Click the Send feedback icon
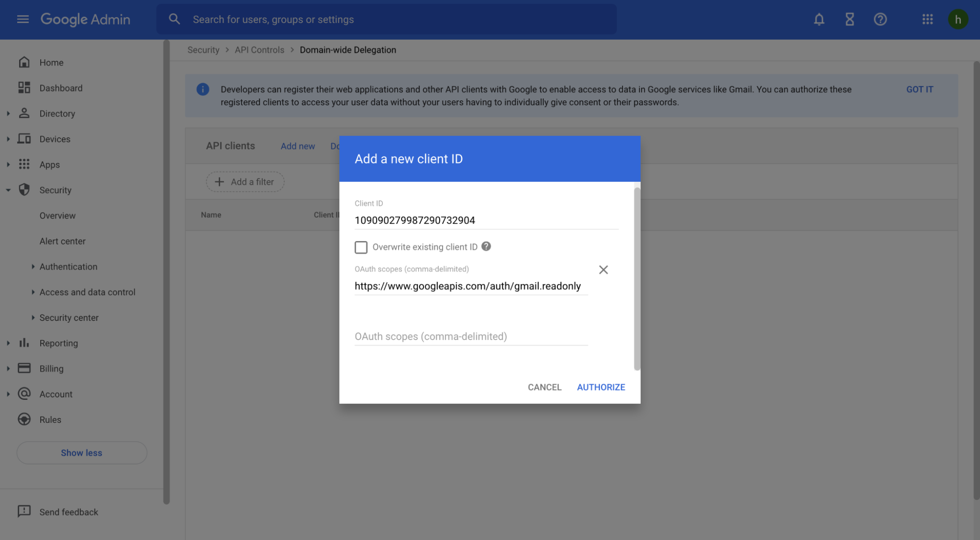The width and height of the screenshot is (980, 540). coord(24,511)
